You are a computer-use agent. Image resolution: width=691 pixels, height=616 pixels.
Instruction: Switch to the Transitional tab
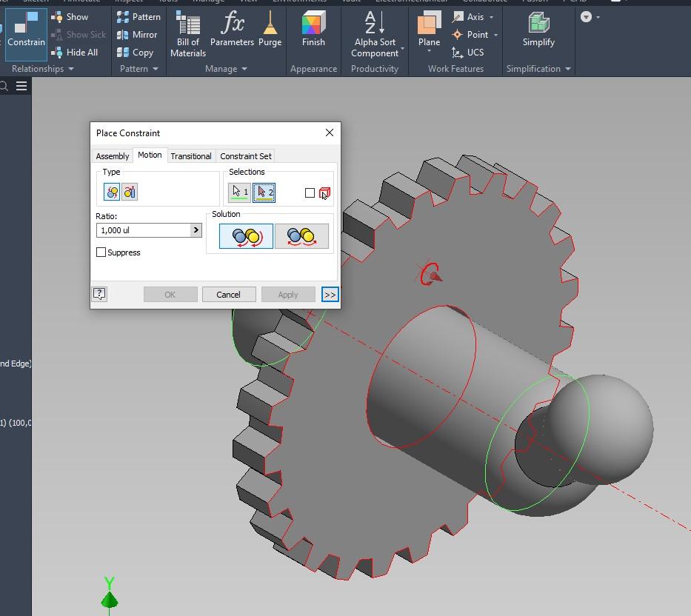[191, 156]
